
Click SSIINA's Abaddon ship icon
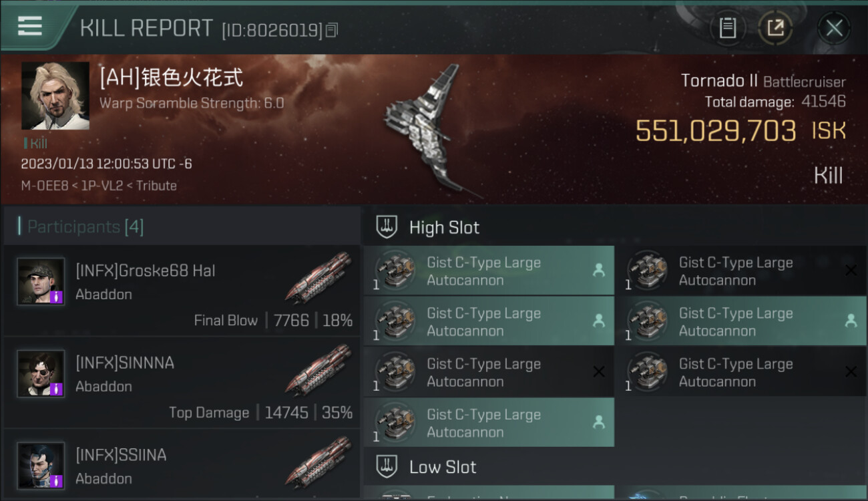click(318, 462)
